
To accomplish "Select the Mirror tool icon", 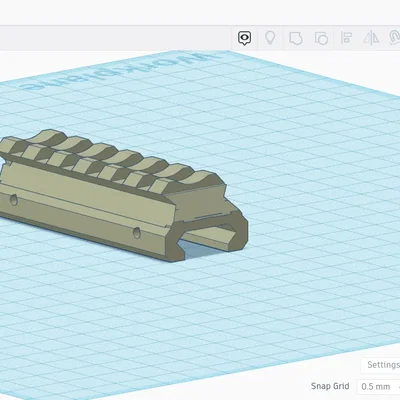I will pos(371,38).
